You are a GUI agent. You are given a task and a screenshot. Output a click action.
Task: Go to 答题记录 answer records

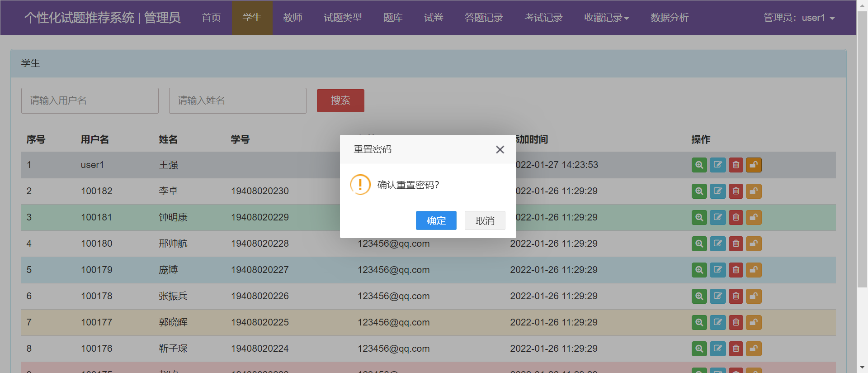tap(484, 18)
